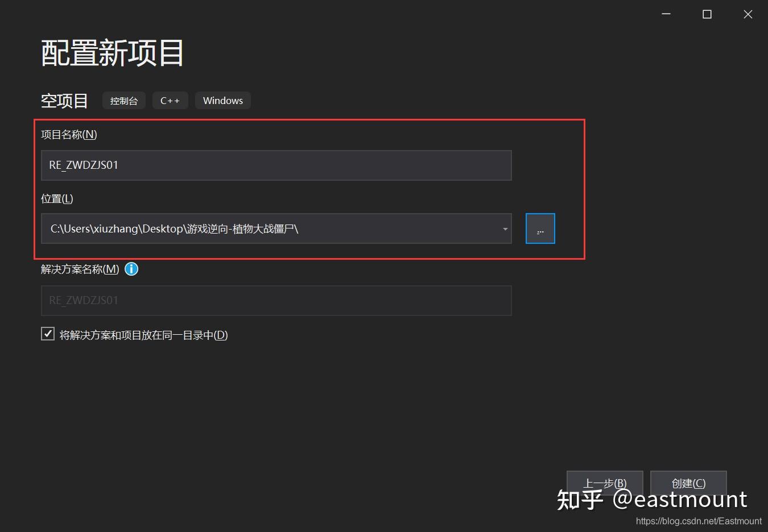Viewport: 768px width, 532px height.
Task: Click the 上一步(B) button
Action: coord(604,483)
